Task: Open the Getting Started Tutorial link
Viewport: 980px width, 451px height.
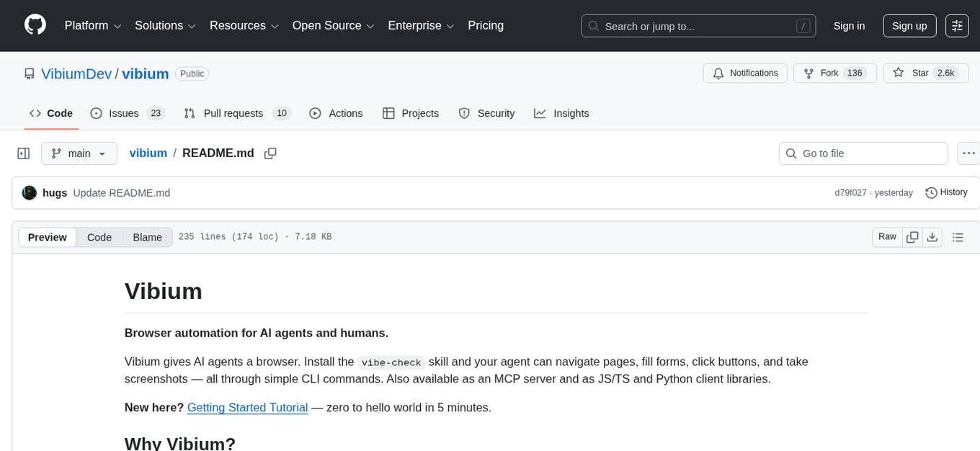Action: coord(247,407)
